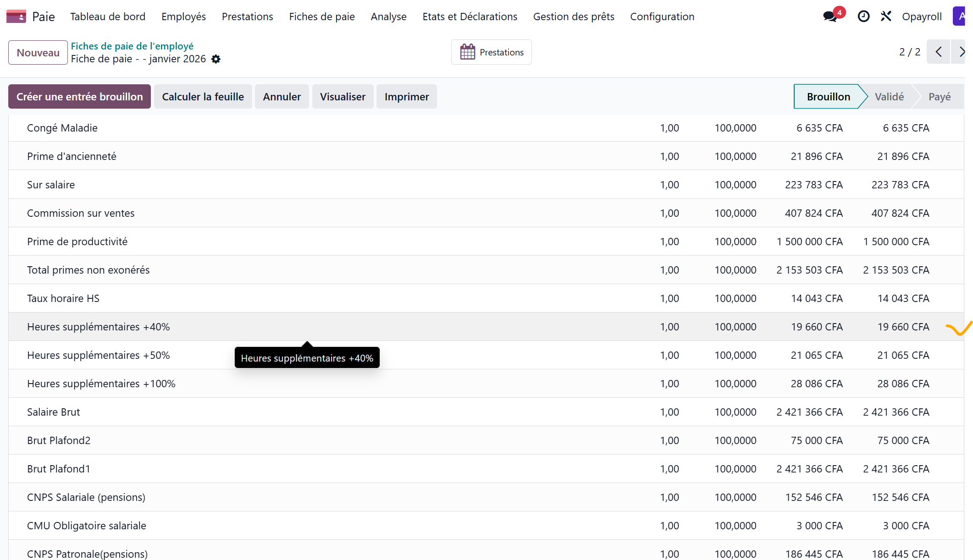This screenshot has width=973, height=560.
Task: Select the Validé status stage
Action: [x=889, y=97]
